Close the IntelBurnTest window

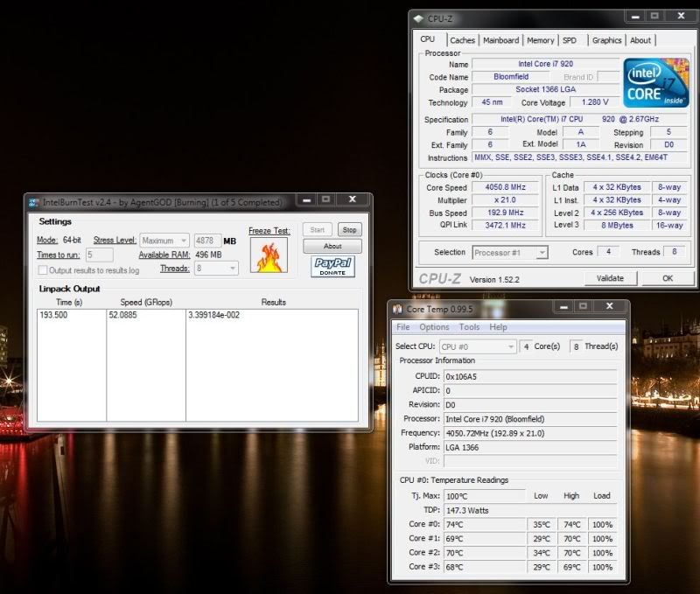(x=353, y=199)
